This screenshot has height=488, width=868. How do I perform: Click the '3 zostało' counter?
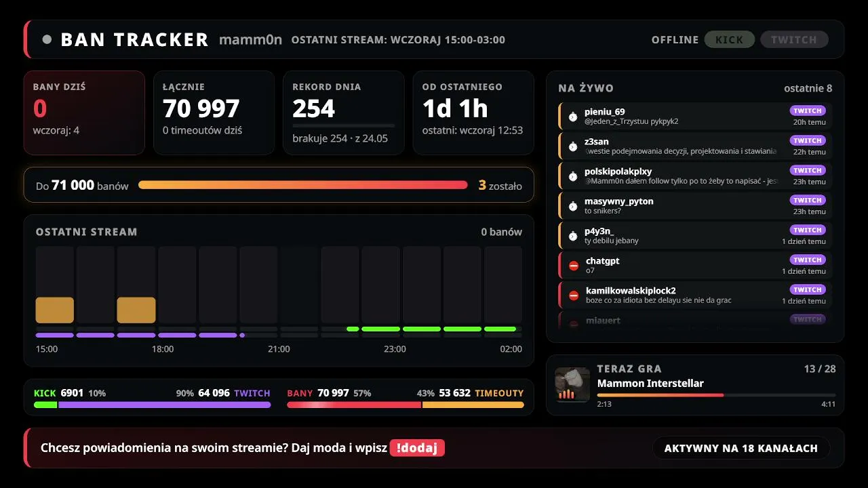click(500, 185)
